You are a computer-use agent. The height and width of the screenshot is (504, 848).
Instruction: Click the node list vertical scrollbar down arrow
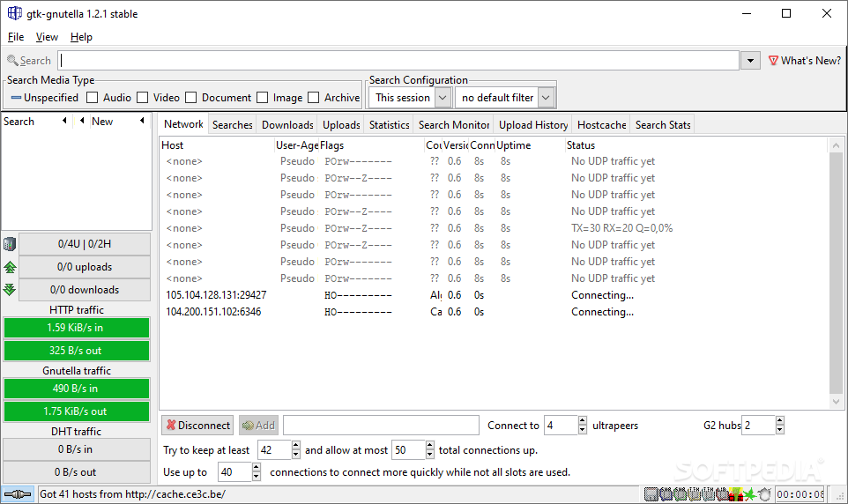click(x=837, y=401)
